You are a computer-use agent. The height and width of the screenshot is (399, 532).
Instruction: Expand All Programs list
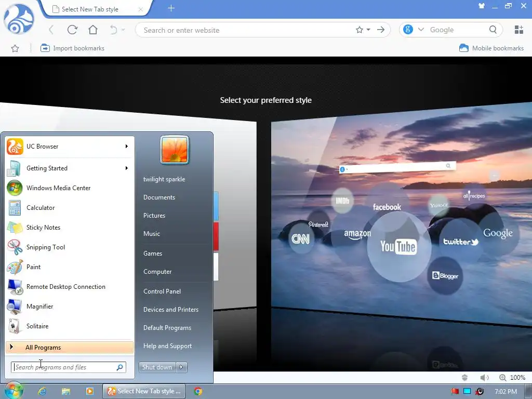coord(70,348)
